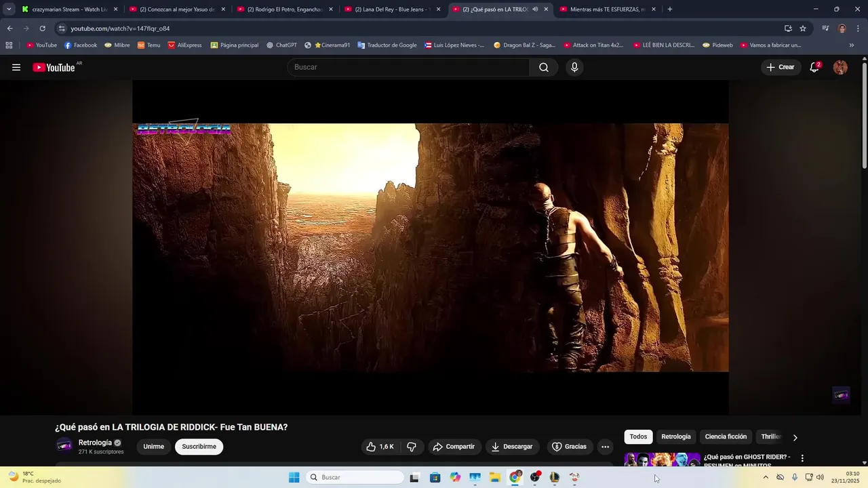The width and height of the screenshot is (868, 488).
Task: Close the Lana Del Rey tab
Action: point(438,9)
